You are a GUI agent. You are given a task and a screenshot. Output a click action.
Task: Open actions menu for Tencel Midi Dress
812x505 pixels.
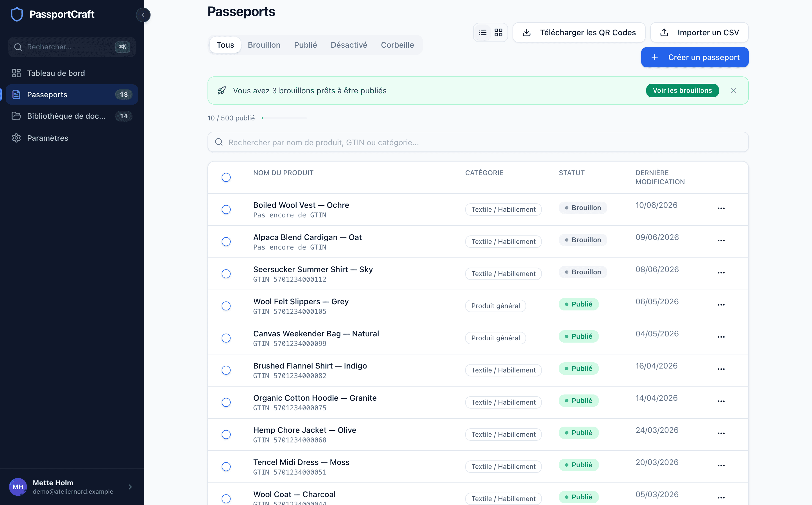point(721,466)
